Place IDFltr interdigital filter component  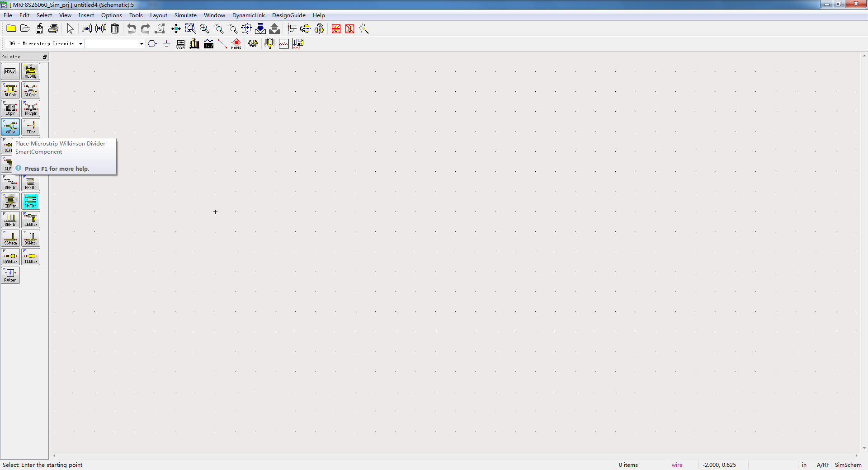pos(10,201)
